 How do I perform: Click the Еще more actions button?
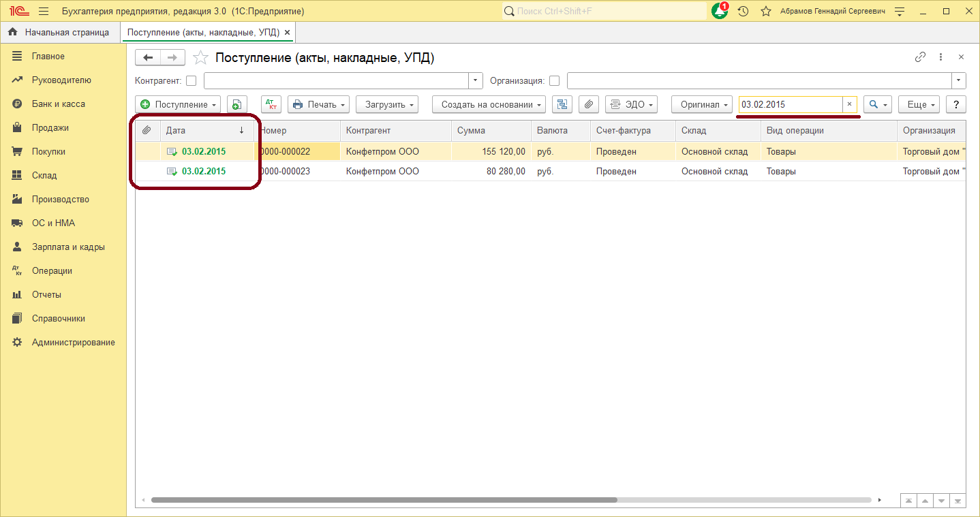click(919, 104)
